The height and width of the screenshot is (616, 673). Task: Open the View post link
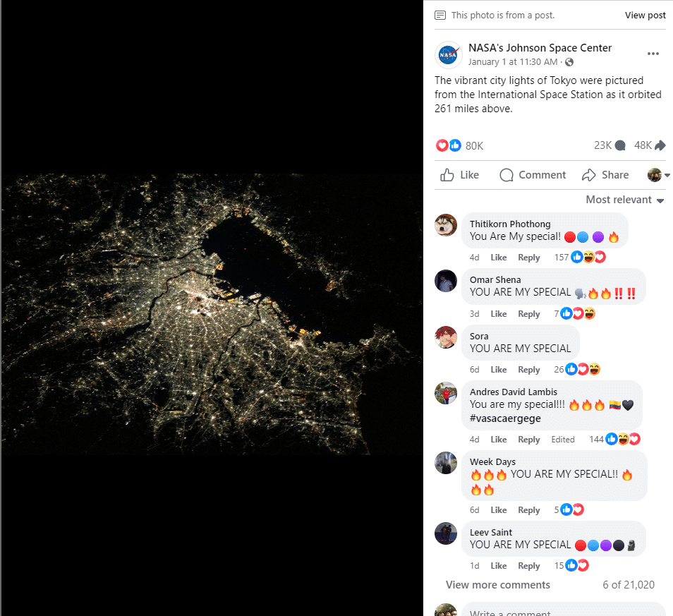[x=645, y=15]
